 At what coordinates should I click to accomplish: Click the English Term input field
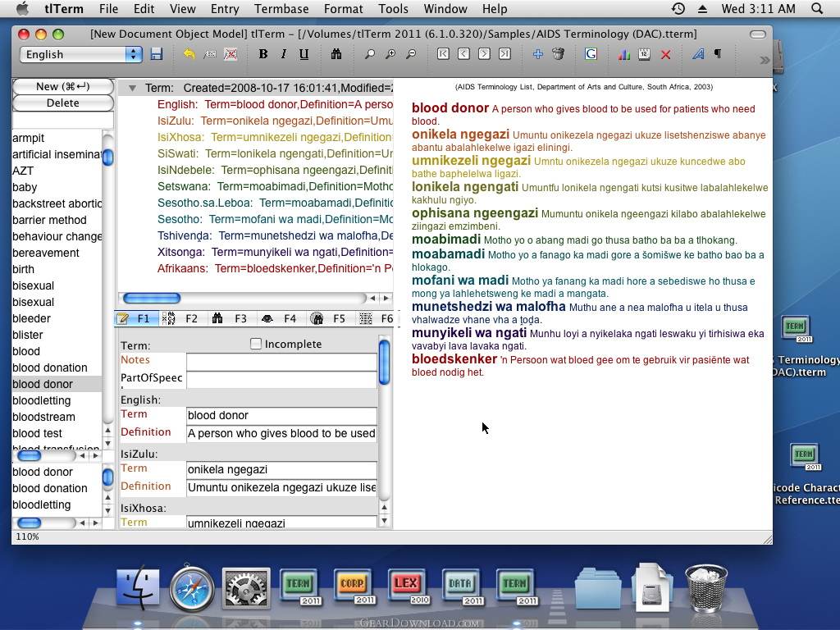281,415
